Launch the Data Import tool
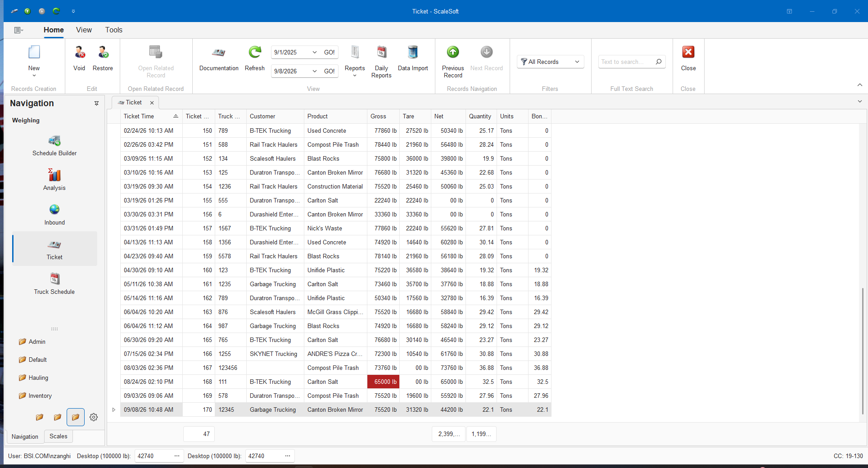Image resolution: width=868 pixels, height=468 pixels. coord(413,58)
